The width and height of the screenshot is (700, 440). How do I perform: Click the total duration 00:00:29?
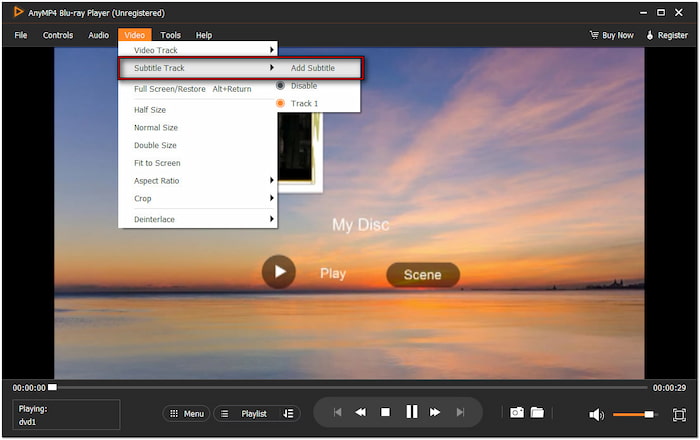pos(669,388)
